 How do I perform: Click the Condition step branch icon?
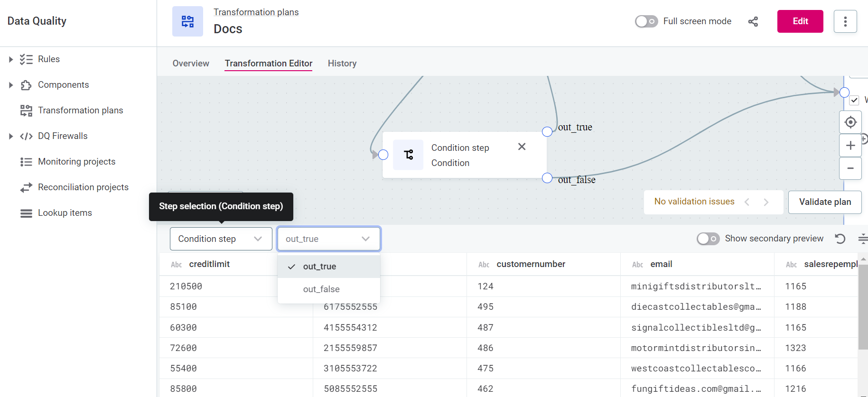click(x=408, y=155)
